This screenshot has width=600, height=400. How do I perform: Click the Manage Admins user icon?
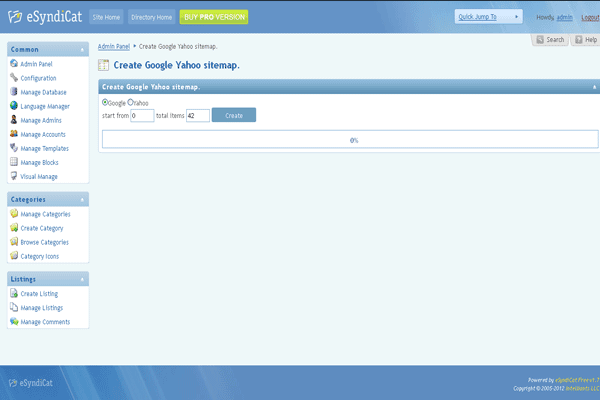pos(13,120)
